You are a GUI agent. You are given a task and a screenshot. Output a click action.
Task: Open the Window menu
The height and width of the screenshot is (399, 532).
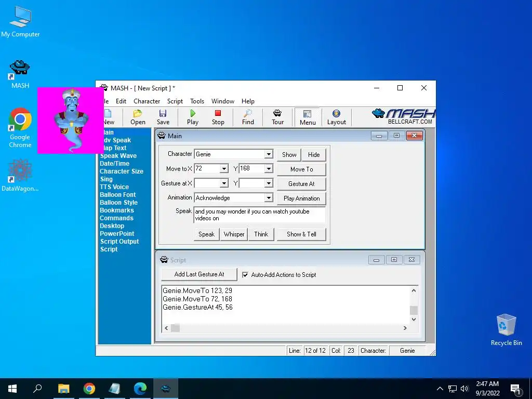[x=222, y=101]
